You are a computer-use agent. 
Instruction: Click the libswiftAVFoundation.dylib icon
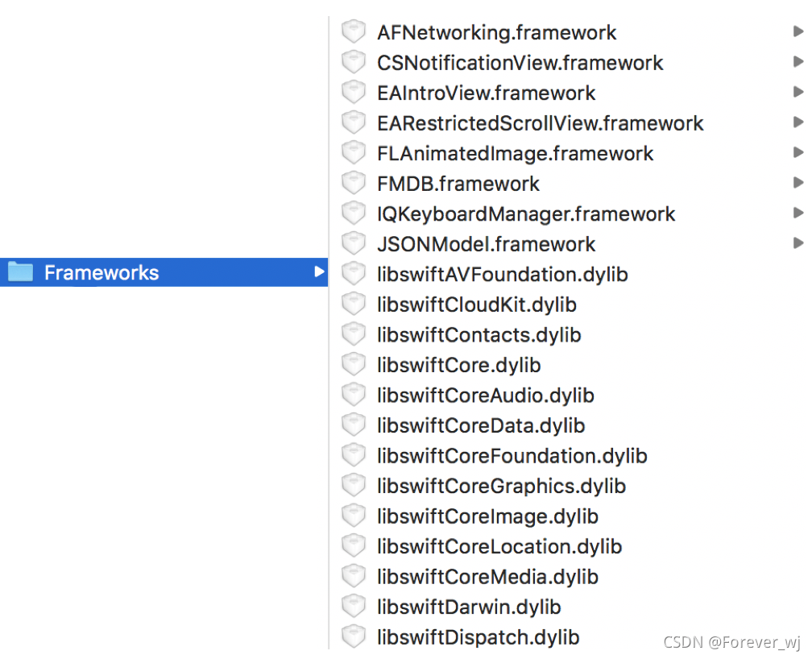[354, 273]
